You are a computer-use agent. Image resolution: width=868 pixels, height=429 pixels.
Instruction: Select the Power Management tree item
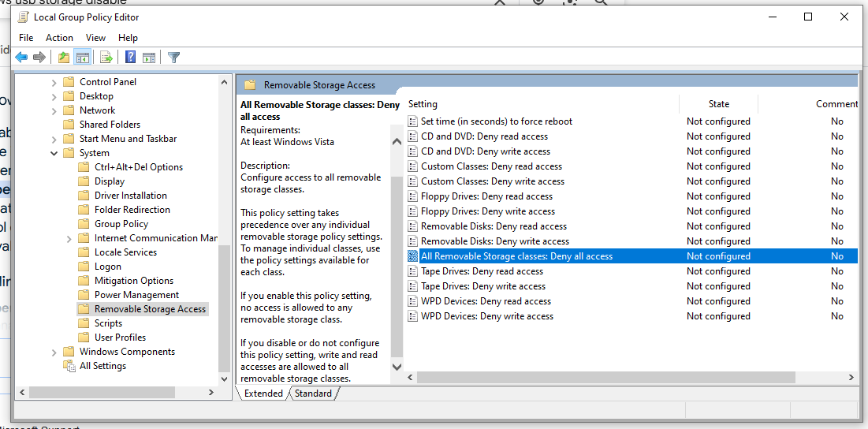[136, 295]
